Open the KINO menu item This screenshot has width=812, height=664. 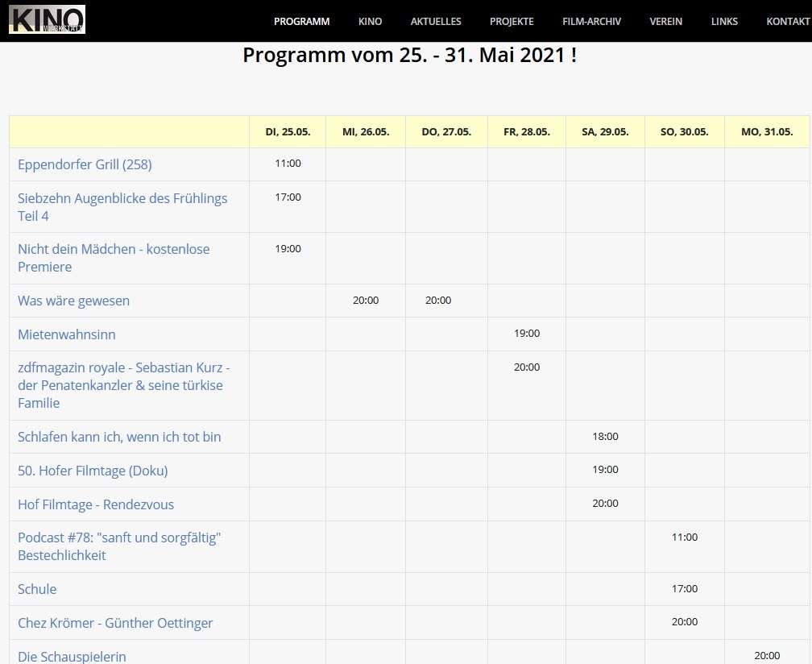[x=370, y=21]
